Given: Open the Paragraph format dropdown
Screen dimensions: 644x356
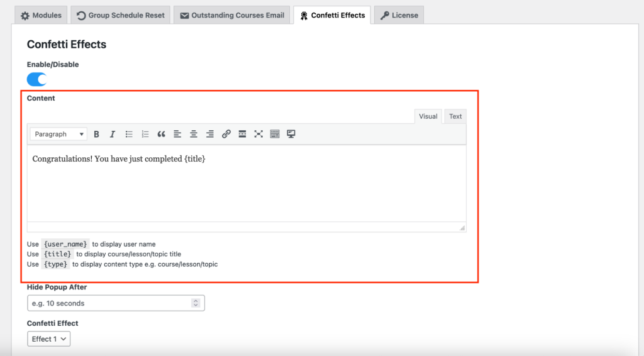Looking at the screenshot, I should click(59, 134).
